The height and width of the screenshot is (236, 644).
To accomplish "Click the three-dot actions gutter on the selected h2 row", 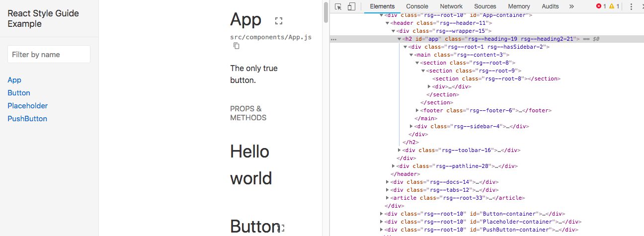I will tap(333, 39).
